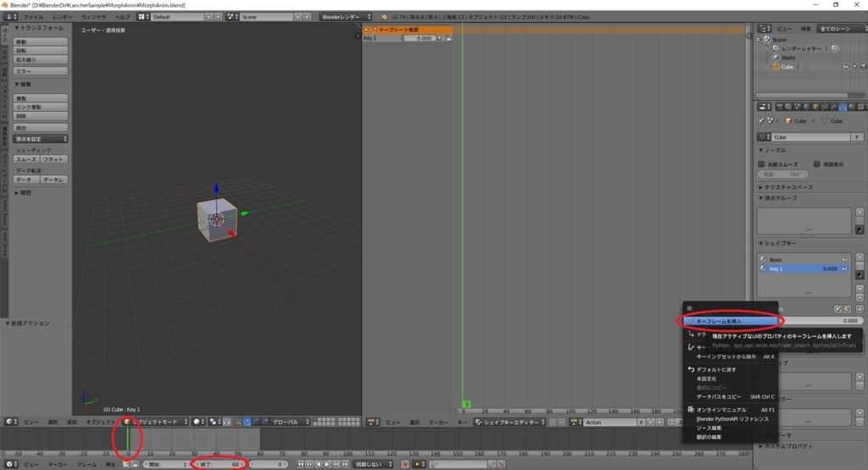Select キーイングセットから除外 menu entry
The height and width of the screenshot is (470, 868).
tap(730, 357)
